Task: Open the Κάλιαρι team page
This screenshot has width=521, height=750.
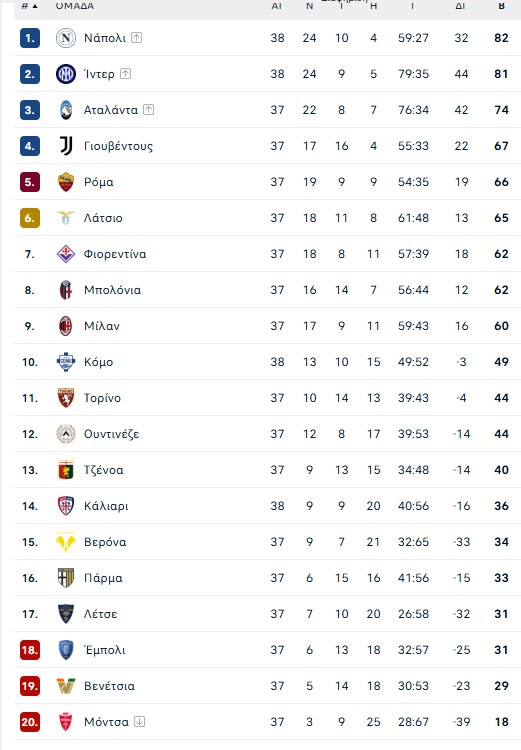Action: coord(106,506)
